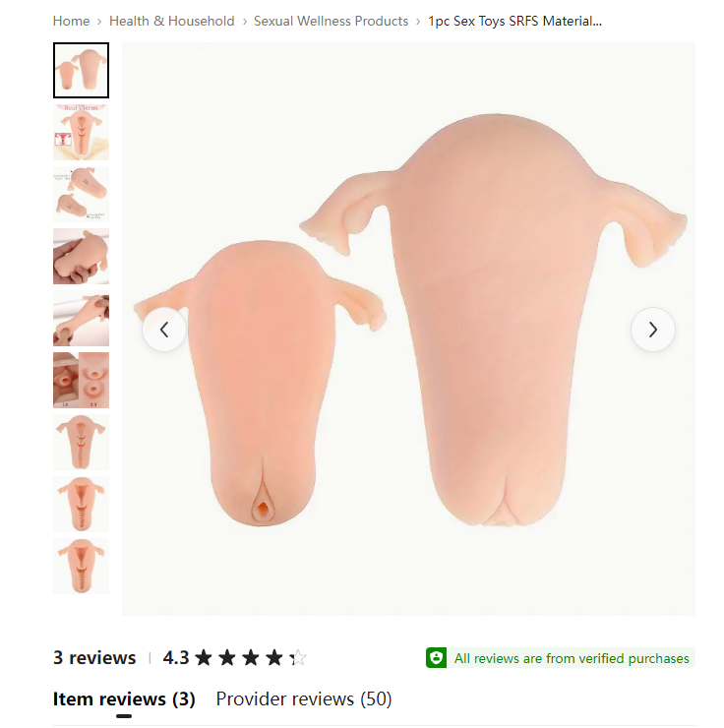The image size is (724, 728).
Task: Open the split close-up comparison thumbnail
Action: tap(82, 381)
